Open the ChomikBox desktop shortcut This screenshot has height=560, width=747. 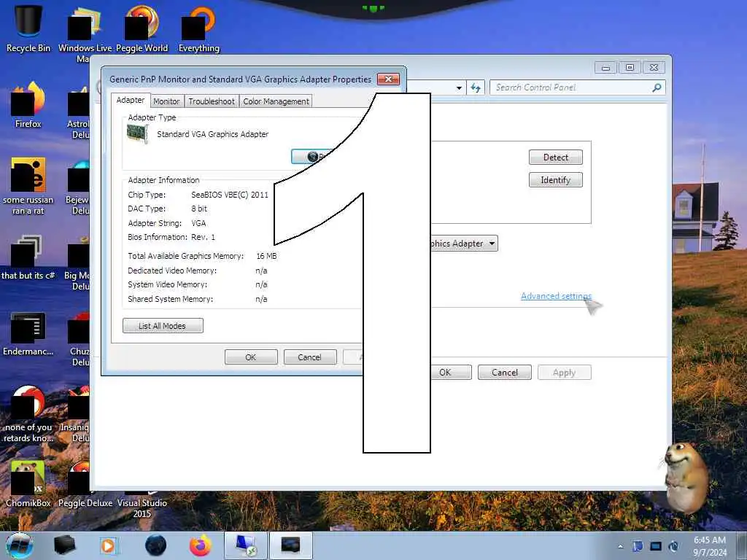[x=28, y=484]
